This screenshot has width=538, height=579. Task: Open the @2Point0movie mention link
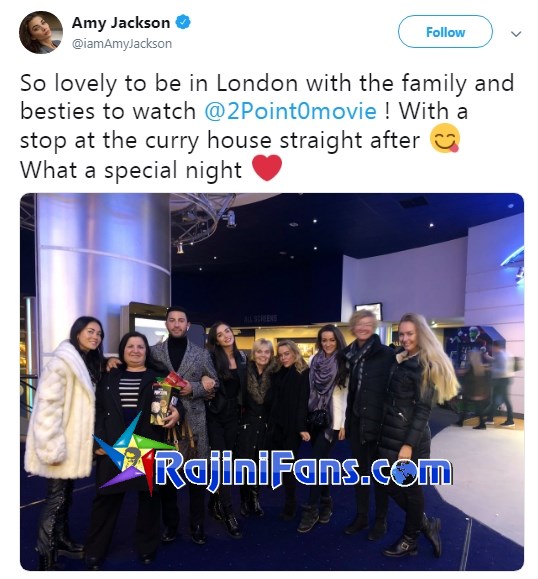[290, 111]
